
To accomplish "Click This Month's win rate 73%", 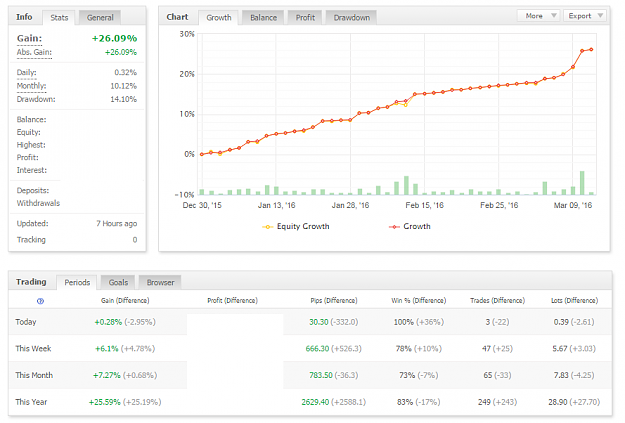I will 407,376.
